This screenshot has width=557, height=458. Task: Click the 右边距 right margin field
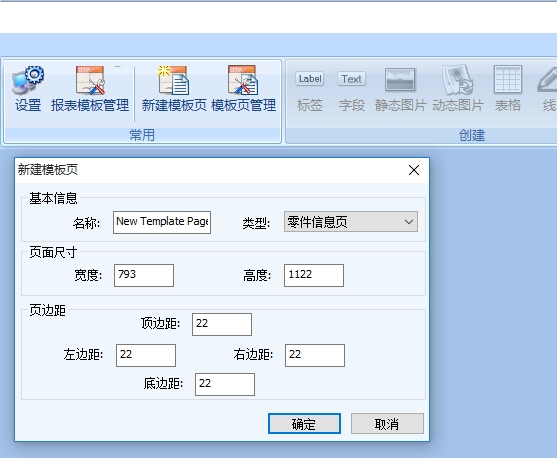[x=315, y=355]
